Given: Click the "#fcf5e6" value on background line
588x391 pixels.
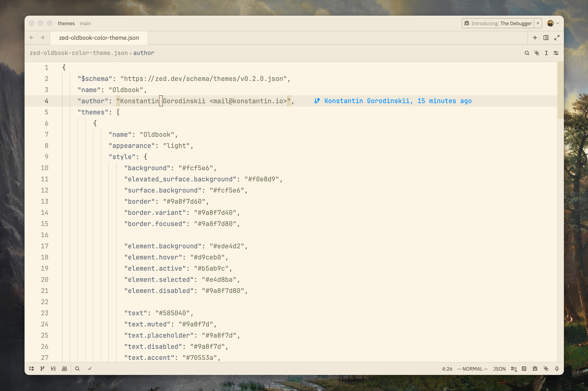Looking at the screenshot, I should [196, 168].
